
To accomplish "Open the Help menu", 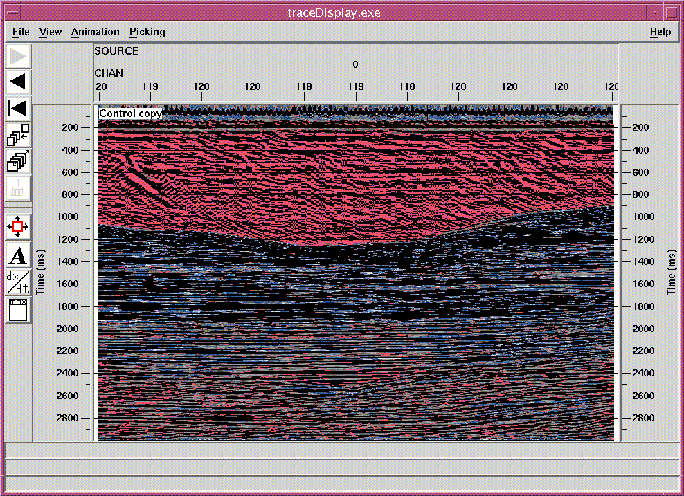I will tap(660, 32).
